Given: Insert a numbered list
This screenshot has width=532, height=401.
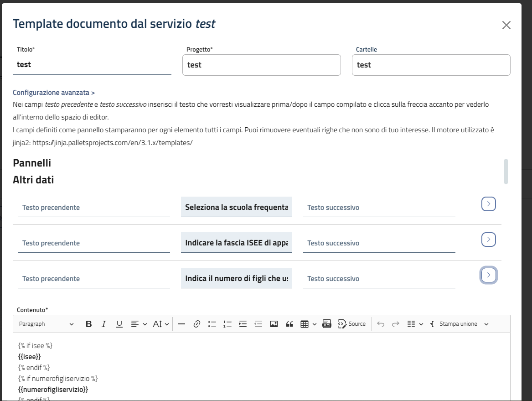Looking at the screenshot, I should 227,324.
